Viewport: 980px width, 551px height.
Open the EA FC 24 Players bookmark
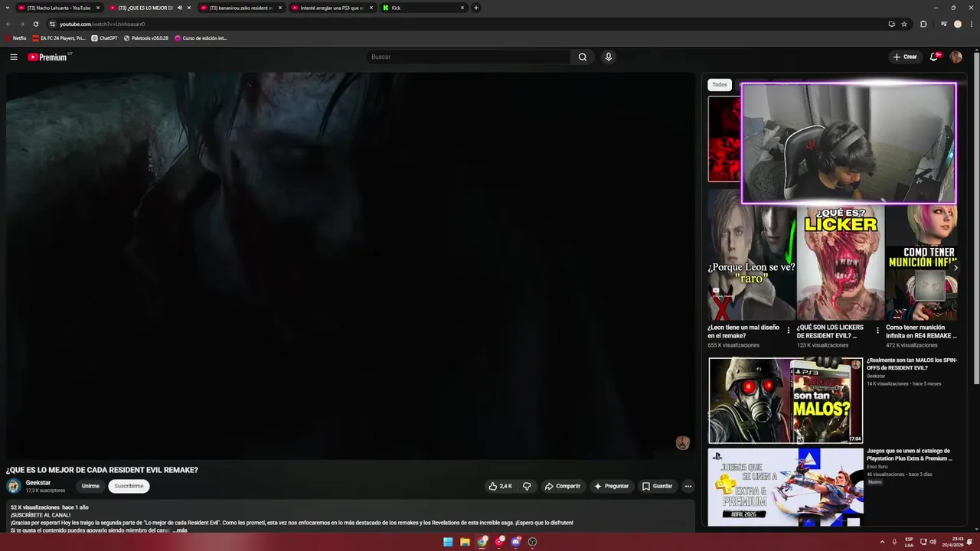click(x=59, y=37)
